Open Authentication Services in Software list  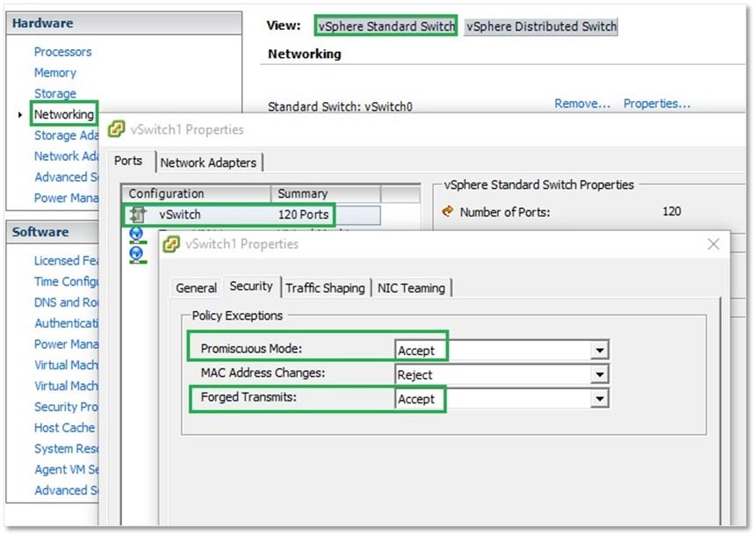point(66,323)
